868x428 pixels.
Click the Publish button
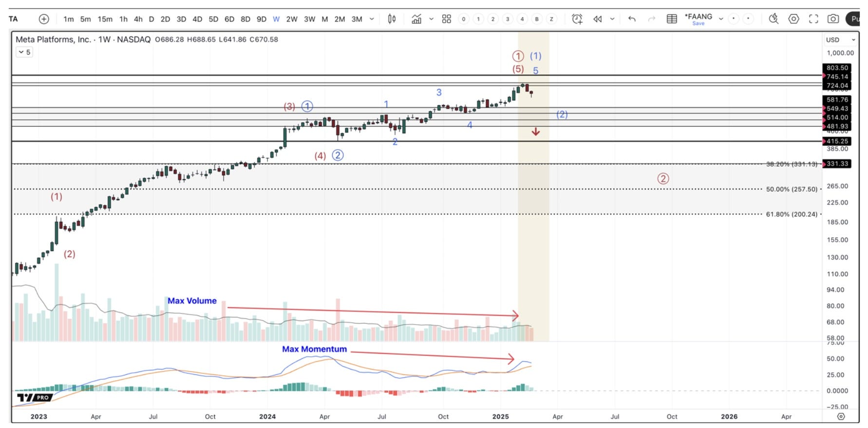(853, 19)
